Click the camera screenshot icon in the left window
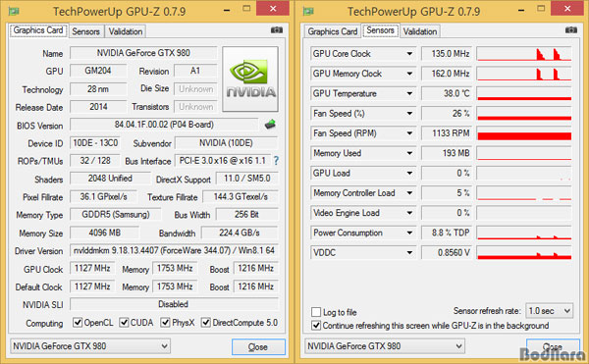 [277, 30]
